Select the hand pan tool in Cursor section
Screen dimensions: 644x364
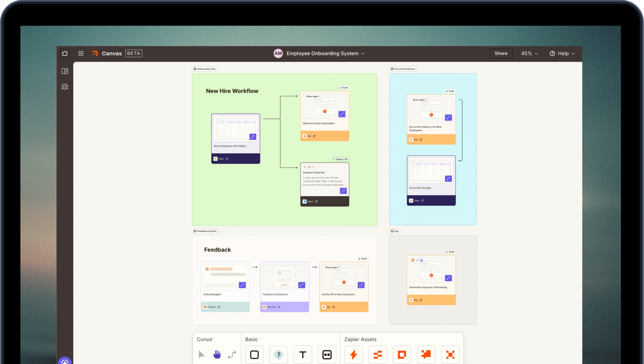[217, 354]
